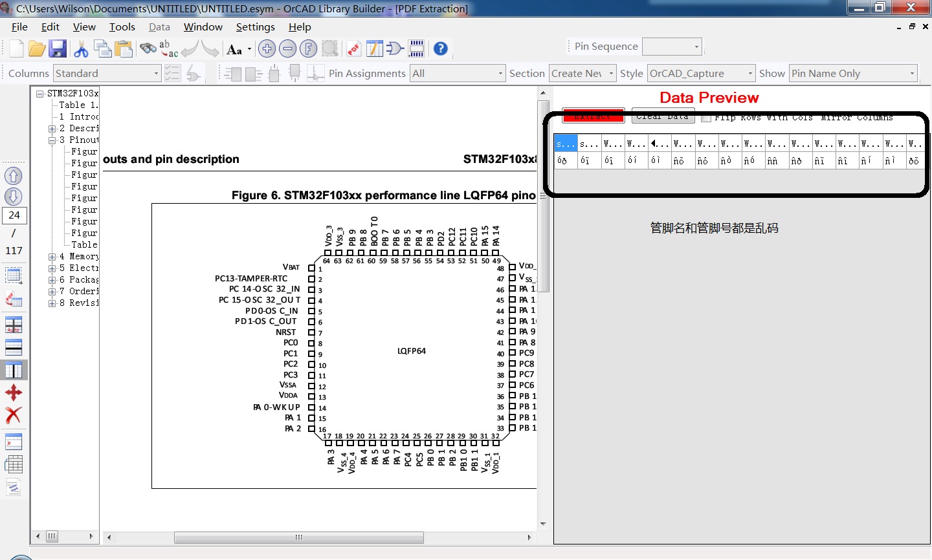Click the table with small x icon
This screenshot has width=932, height=560.
click(14, 442)
